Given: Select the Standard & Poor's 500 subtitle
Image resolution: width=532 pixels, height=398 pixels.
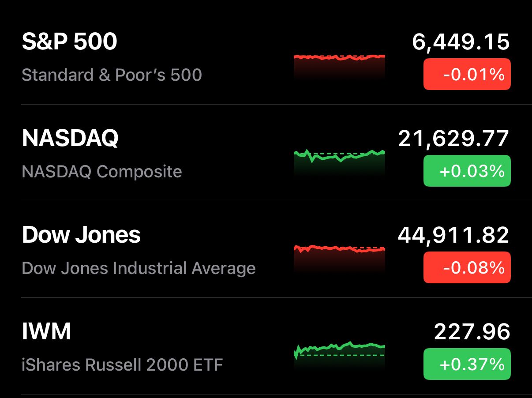Looking at the screenshot, I should 112,75.
